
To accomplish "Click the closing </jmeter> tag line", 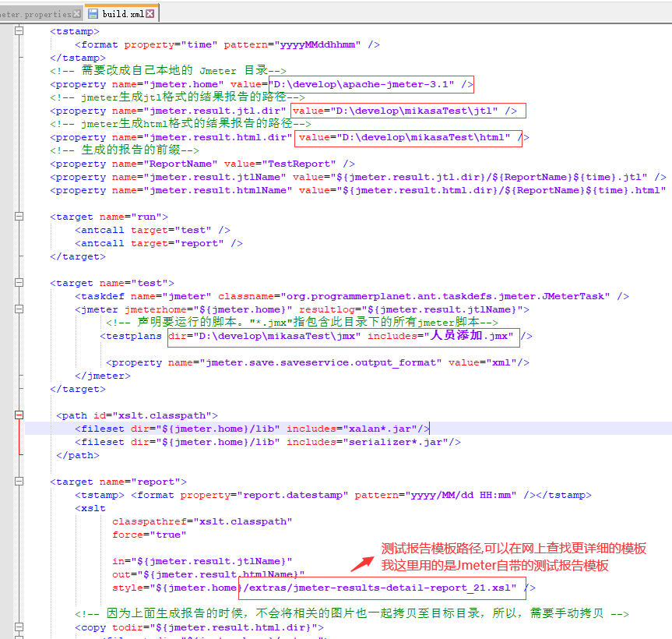I will [103, 376].
